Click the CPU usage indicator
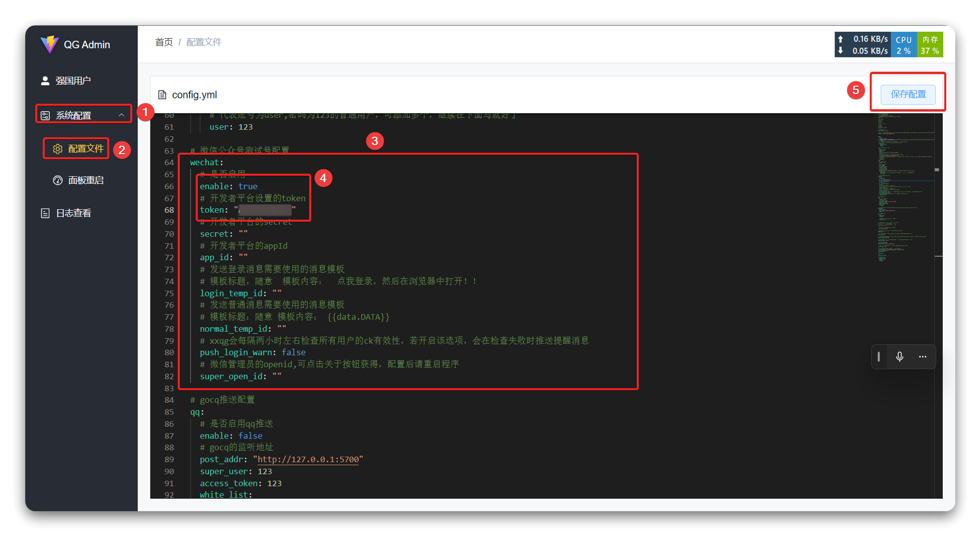980x536 pixels. tap(904, 45)
